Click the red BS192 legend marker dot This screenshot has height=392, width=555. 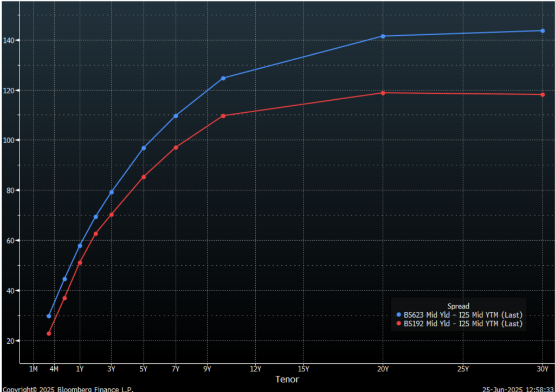(x=399, y=324)
